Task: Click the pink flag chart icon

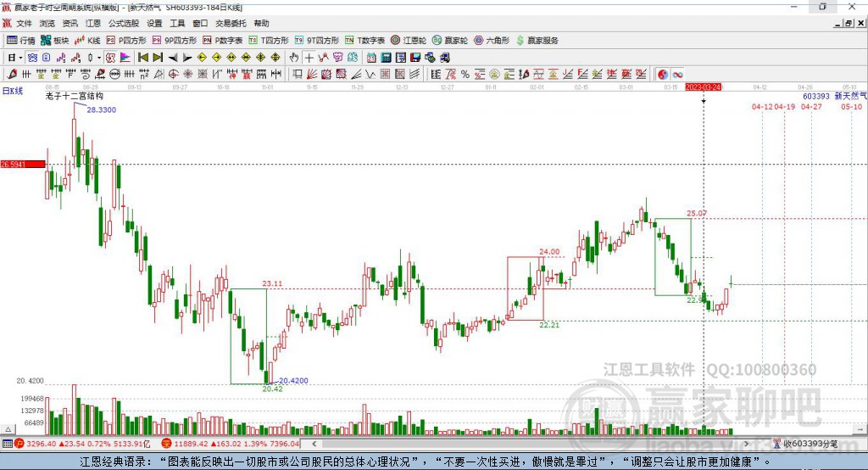Action: pyautogui.click(x=125, y=58)
